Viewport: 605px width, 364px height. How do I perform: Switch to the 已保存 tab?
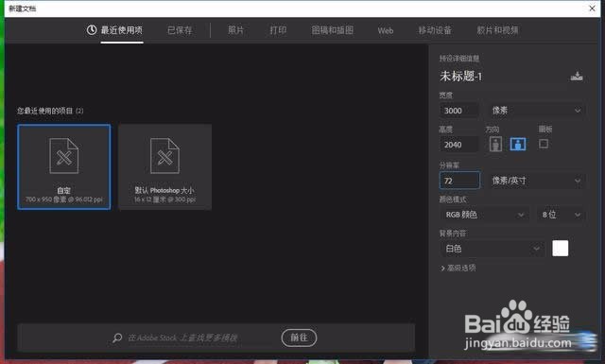pyautogui.click(x=180, y=30)
